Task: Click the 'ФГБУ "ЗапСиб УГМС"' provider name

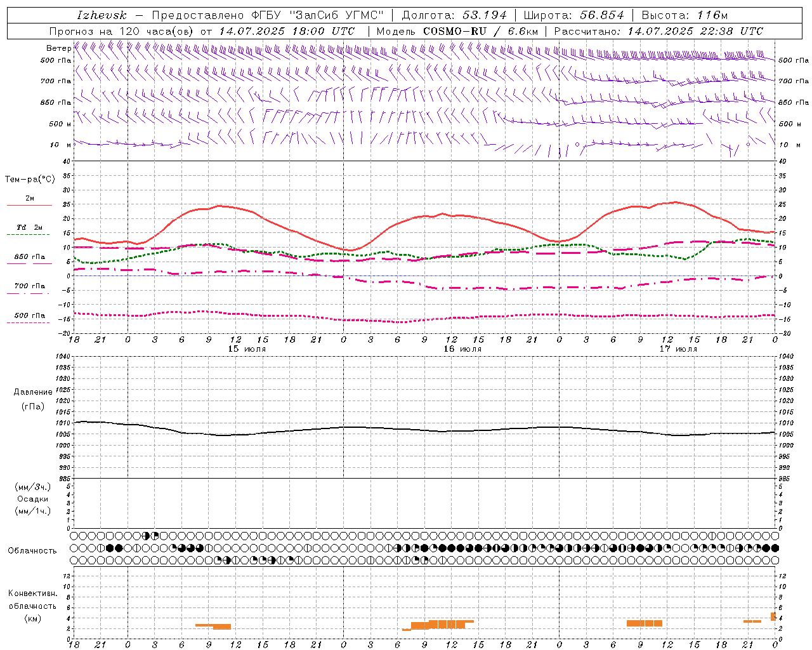Action: [x=317, y=15]
